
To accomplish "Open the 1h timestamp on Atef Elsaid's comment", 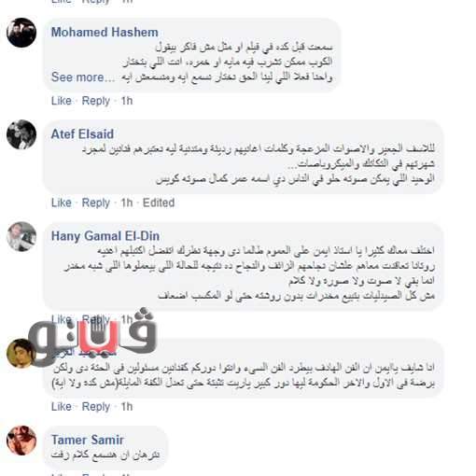I will pos(127,203).
